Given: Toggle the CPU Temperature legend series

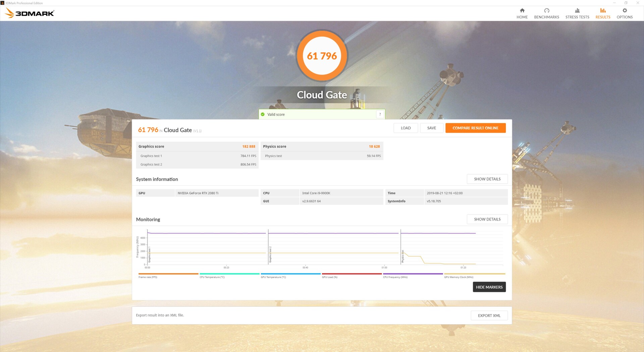Looking at the screenshot, I should click(212, 277).
